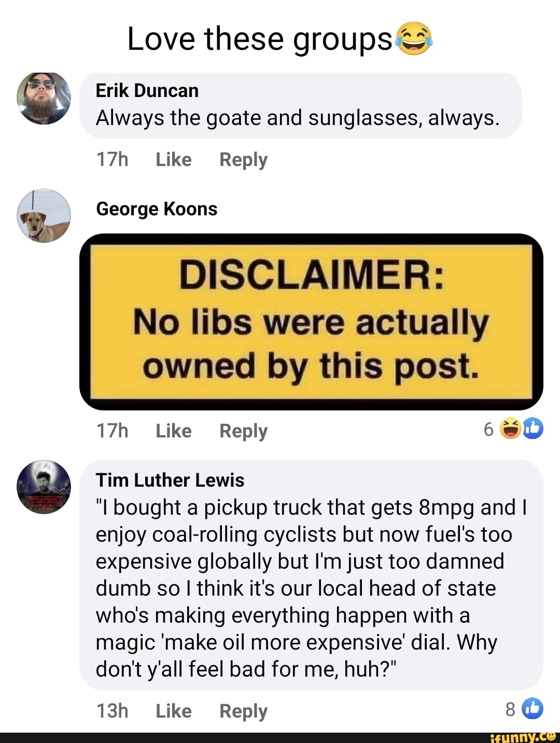This screenshot has width=560, height=743.
Task: Open the yellow DISCLAIMER image
Action: 311,322
